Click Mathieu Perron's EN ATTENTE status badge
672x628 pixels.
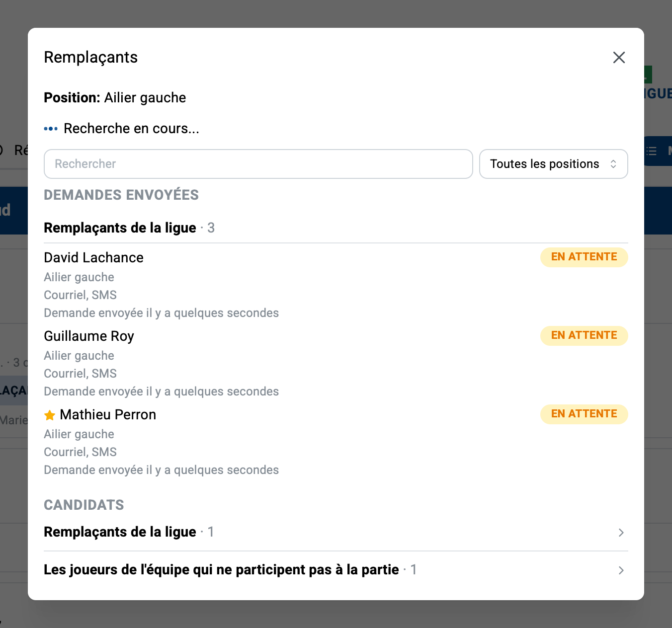584,414
